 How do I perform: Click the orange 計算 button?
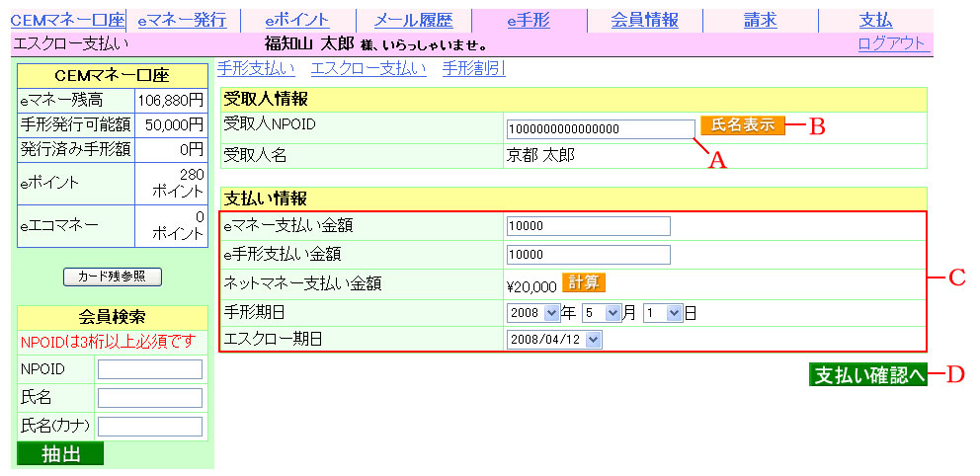click(x=583, y=282)
